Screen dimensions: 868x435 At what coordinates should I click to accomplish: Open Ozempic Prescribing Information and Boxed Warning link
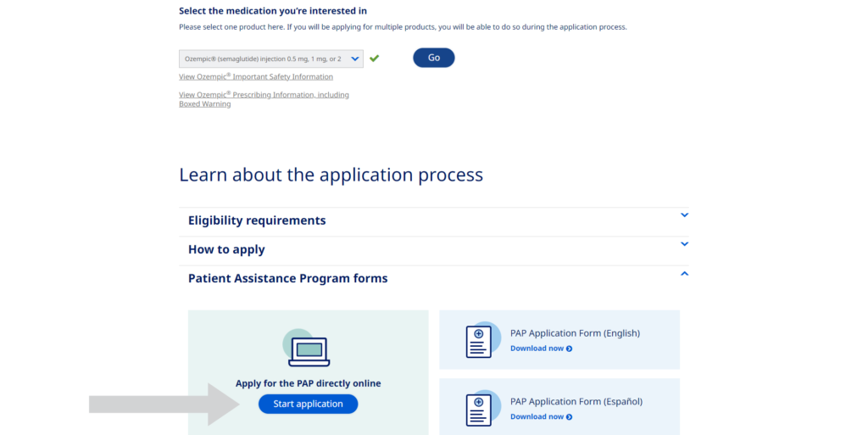tap(264, 99)
